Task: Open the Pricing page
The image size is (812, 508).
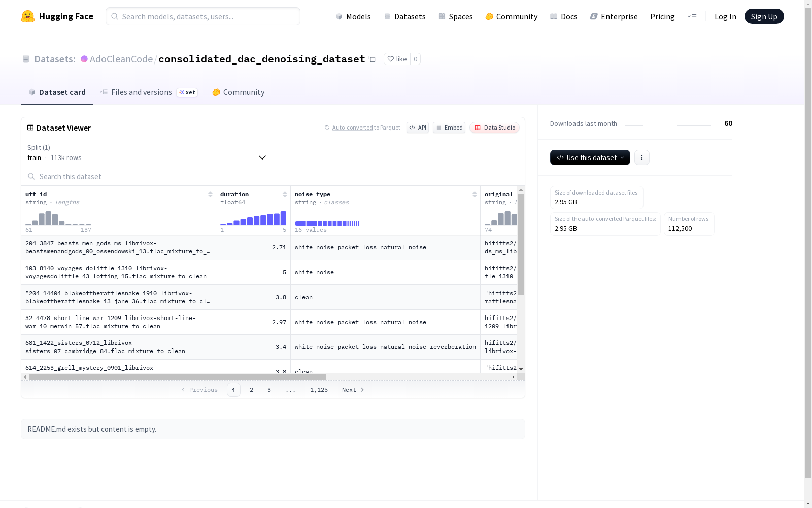Action: (x=662, y=16)
